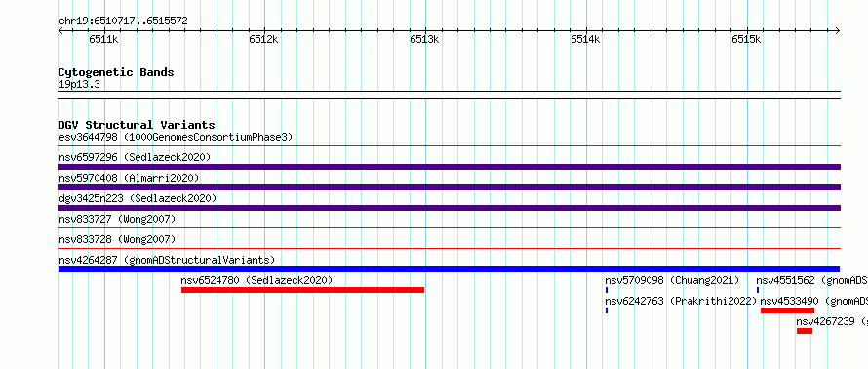Open variant nsv5970408 (Almarri2020)
This screenshot has height=369, width=868.
click(129, 178)
